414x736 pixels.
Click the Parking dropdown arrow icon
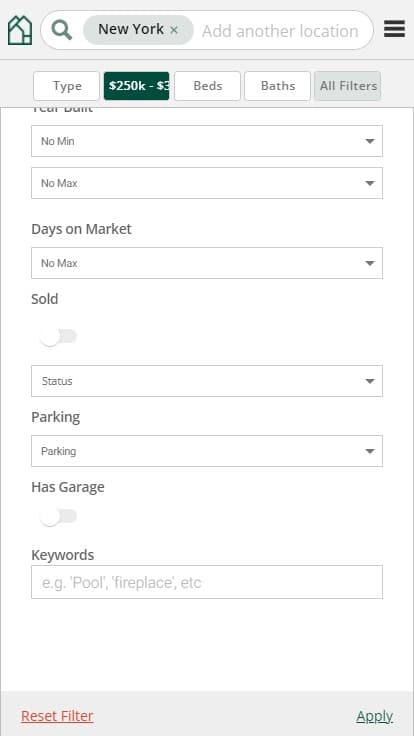[x=370, y=452]
